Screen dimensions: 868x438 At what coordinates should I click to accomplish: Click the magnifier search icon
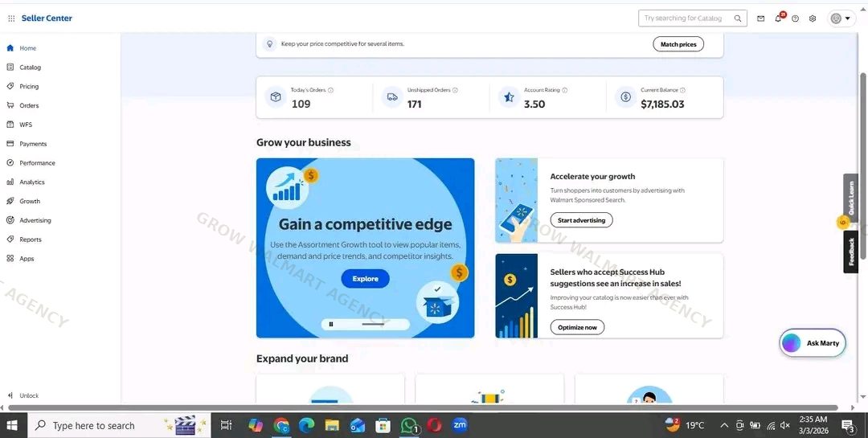737,18
